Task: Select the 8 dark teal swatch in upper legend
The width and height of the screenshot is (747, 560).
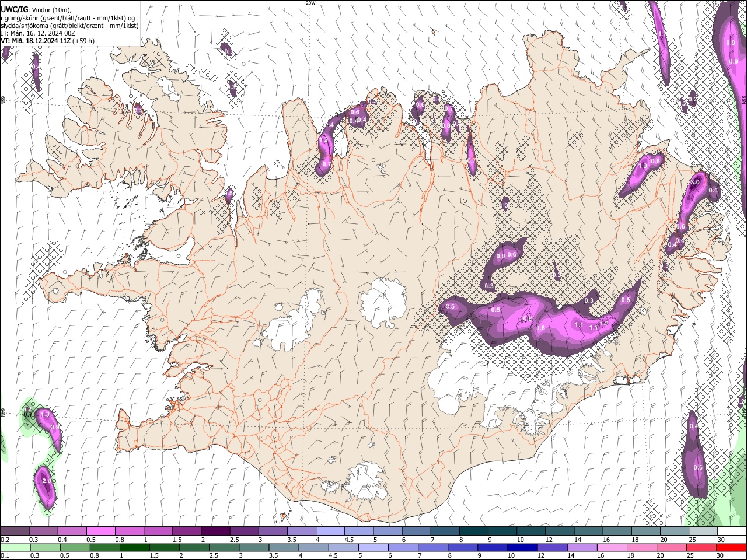Action: click(473, 531)
